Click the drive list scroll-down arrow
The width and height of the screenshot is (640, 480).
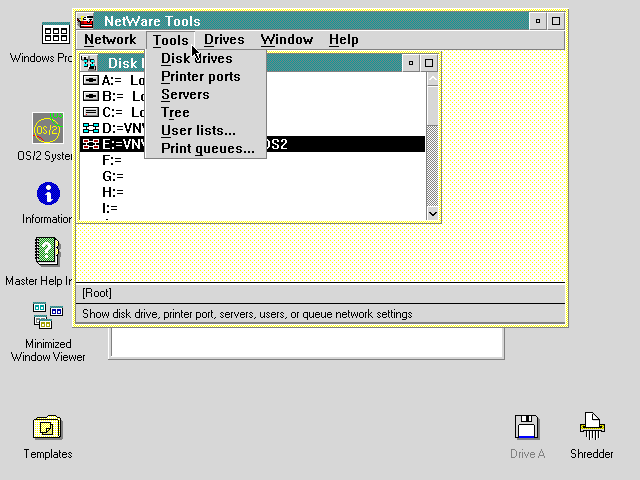click(432, 213)
